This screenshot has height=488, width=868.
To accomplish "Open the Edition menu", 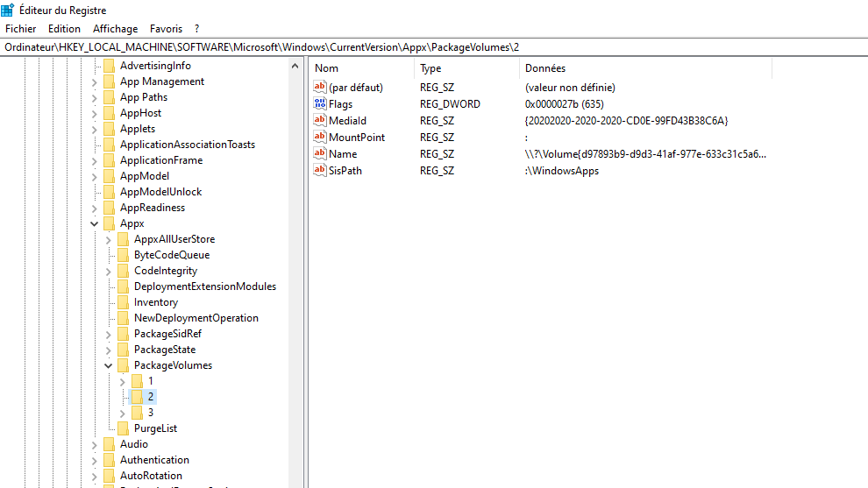I will tap(64, 29).
